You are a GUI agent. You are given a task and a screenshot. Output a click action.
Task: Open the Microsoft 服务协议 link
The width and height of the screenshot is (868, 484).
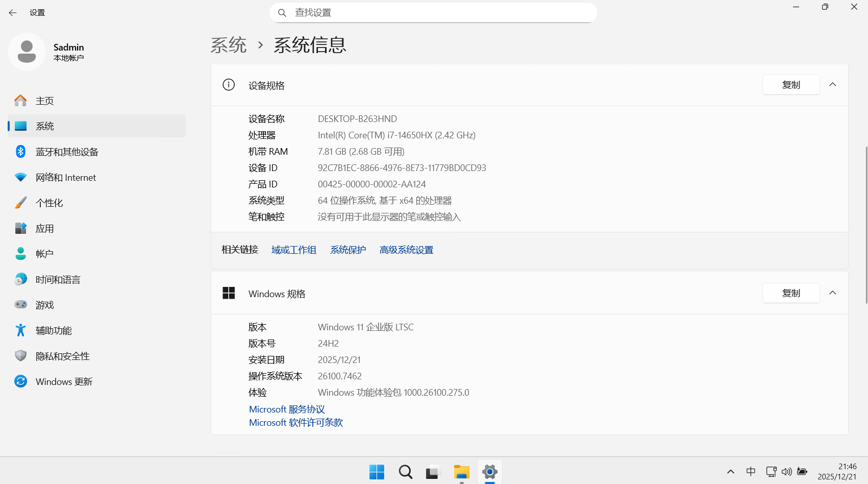287,409
